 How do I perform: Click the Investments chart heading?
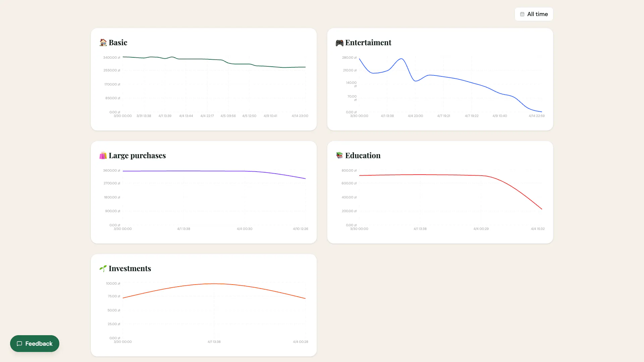point(130,268)
